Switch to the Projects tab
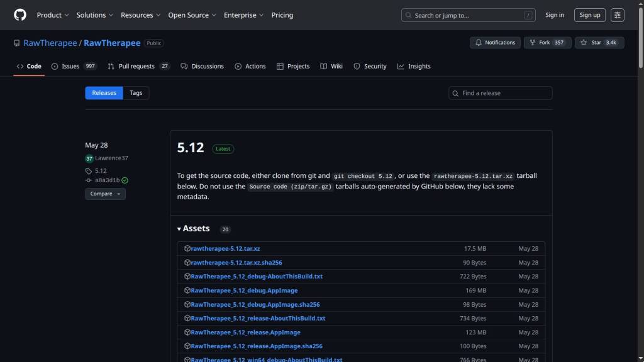The image size is (644, 362). [293, 67]
